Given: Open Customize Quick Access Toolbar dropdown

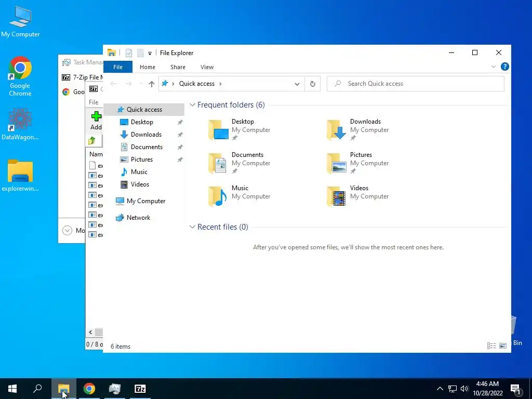Looking at the screenshot, I should tap(150, 54).
